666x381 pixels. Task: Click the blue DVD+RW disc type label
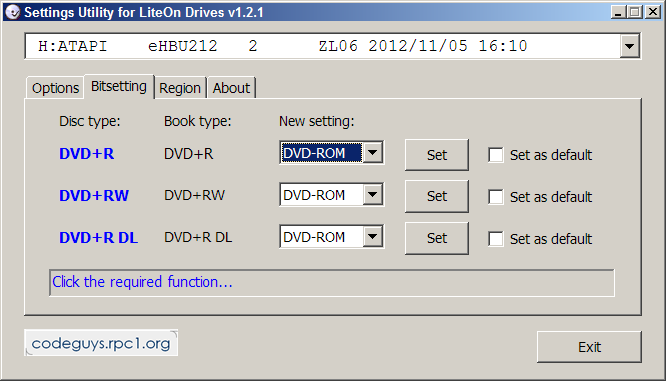[94, 196]
